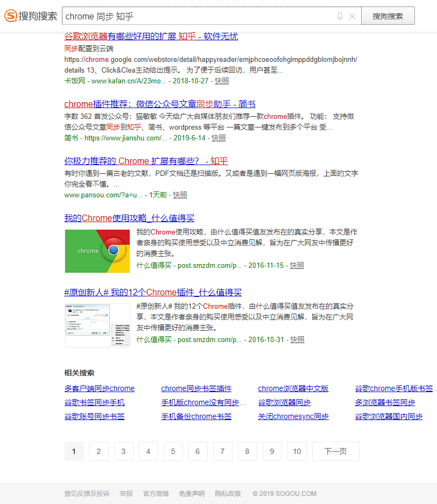Viewport: 437px width, 504px height.
Task: Go to results page 2
Action: (98, 451)
